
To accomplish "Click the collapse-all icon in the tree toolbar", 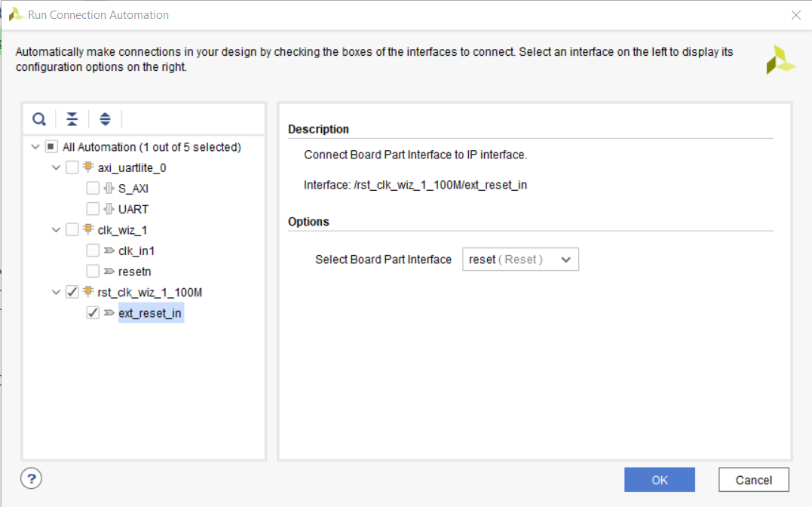I will (72, 119).
